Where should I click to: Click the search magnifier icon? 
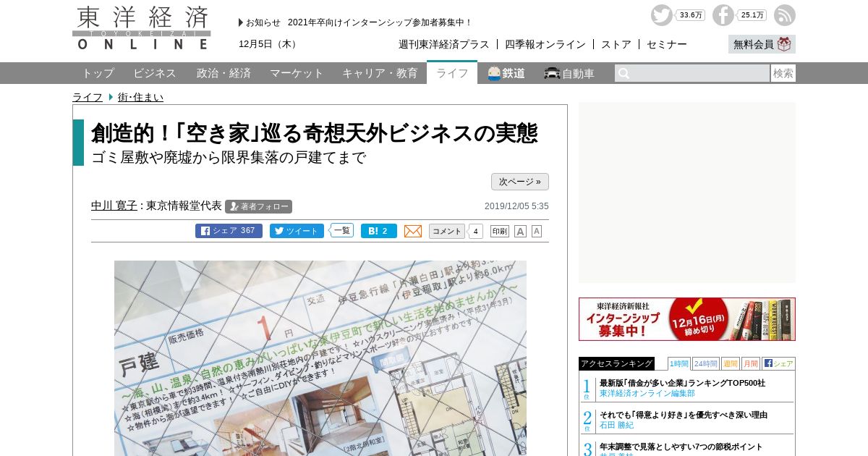point(624,73)
